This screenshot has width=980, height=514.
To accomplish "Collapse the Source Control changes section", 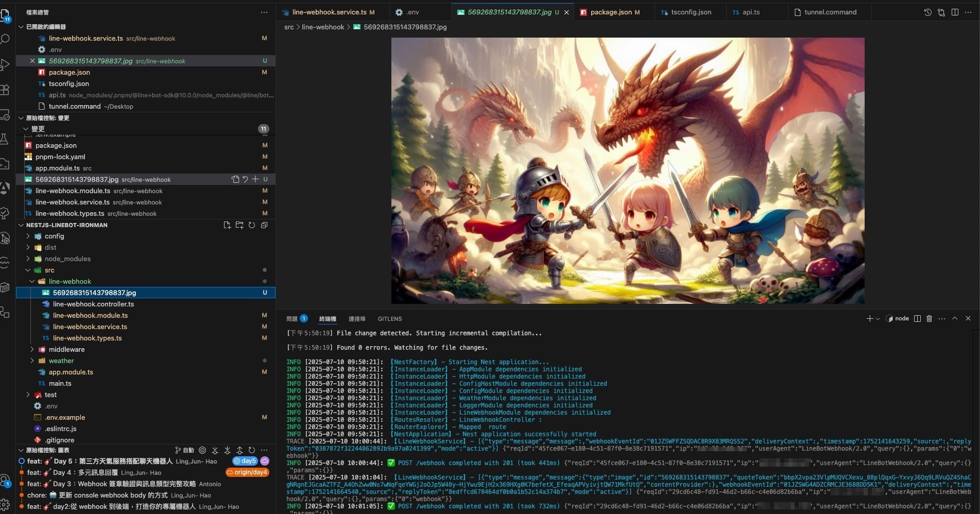I will point(21,118).
